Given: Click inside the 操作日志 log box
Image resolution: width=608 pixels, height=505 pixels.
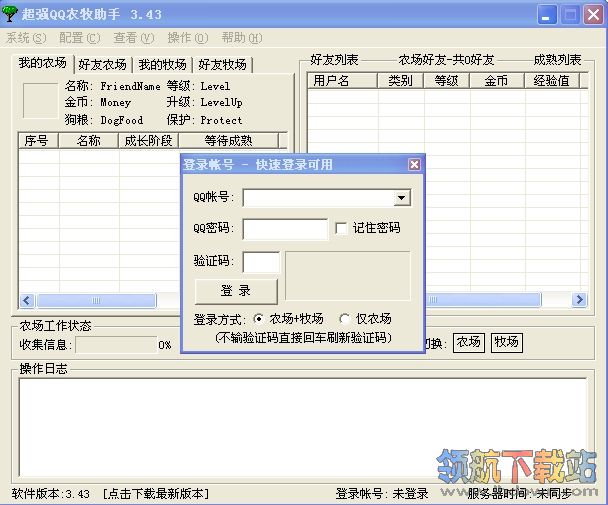Looking at the screenshot, I should coord(302,427).
